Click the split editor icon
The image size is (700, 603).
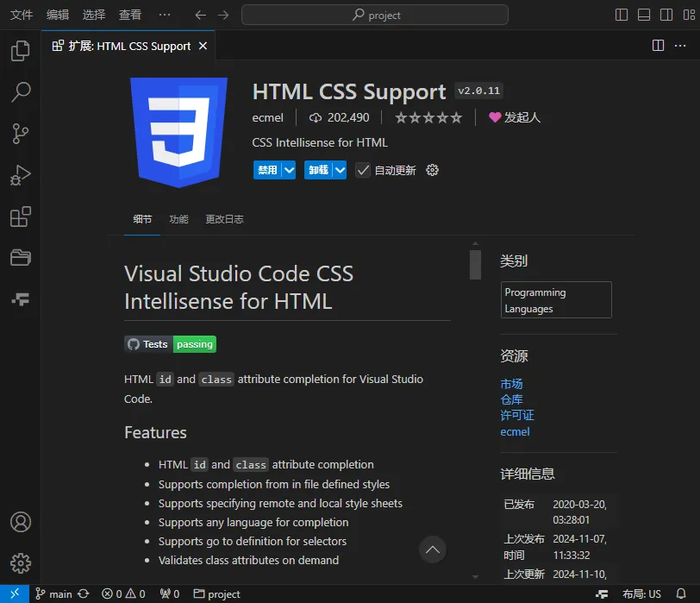coord(658,46)
